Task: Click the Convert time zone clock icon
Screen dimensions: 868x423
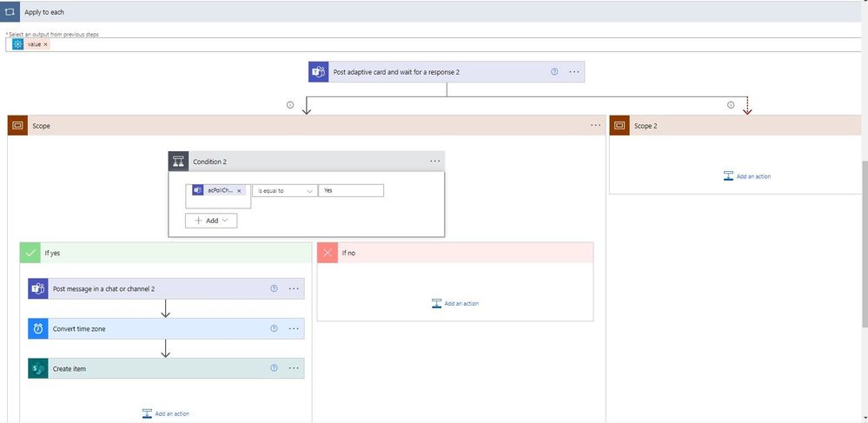Action: (38, 328)
